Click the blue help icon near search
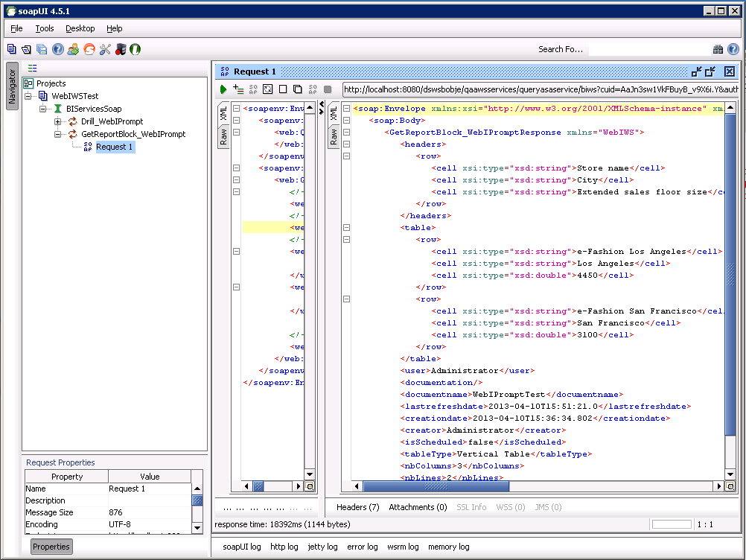The width and height of the screenshot is (746, 560). pyautogui.click(x=733, y=49)
